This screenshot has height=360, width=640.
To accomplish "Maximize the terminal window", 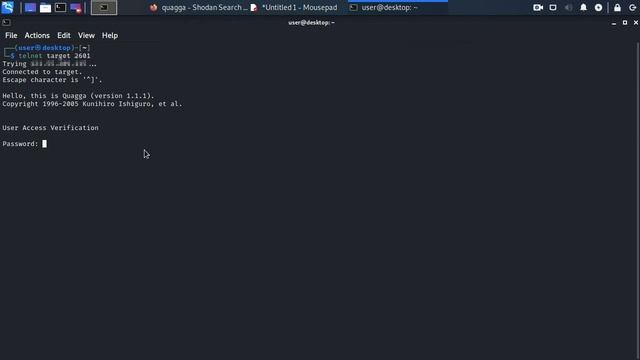I will pos(625,22).
